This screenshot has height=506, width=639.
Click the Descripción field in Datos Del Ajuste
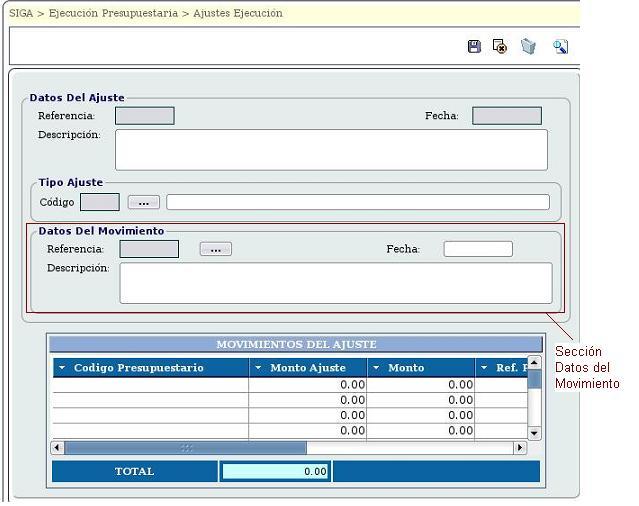pyautogui.click(x=331, y=150)
